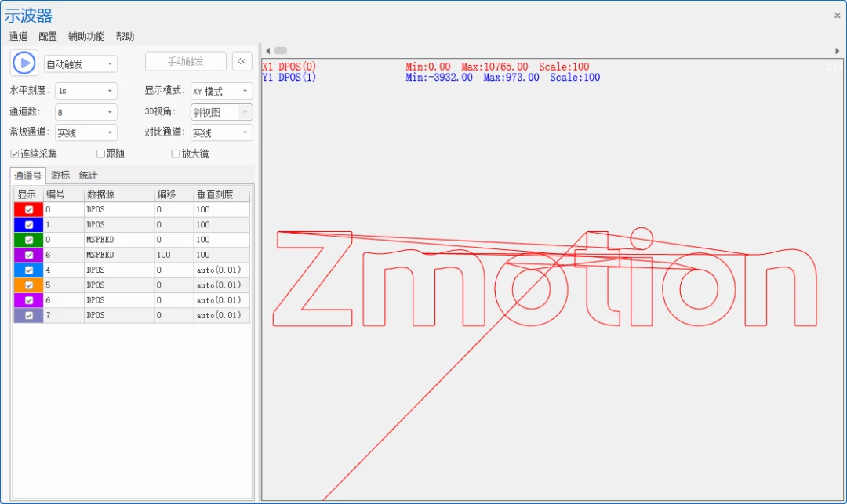Open the 对比通道 line style dropdown
The height and width of the screenshot is (504, 847).
[x=221, y=132]
